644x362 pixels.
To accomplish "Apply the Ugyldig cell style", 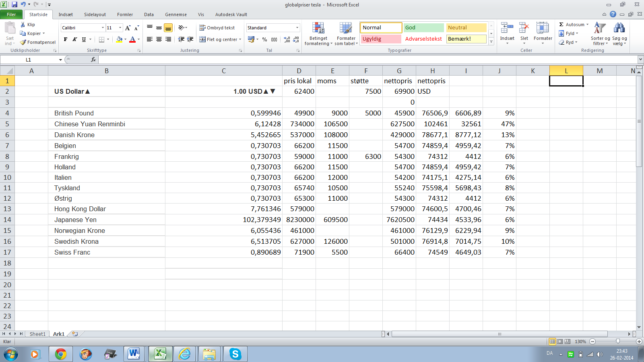I will (x=381, y=39).
